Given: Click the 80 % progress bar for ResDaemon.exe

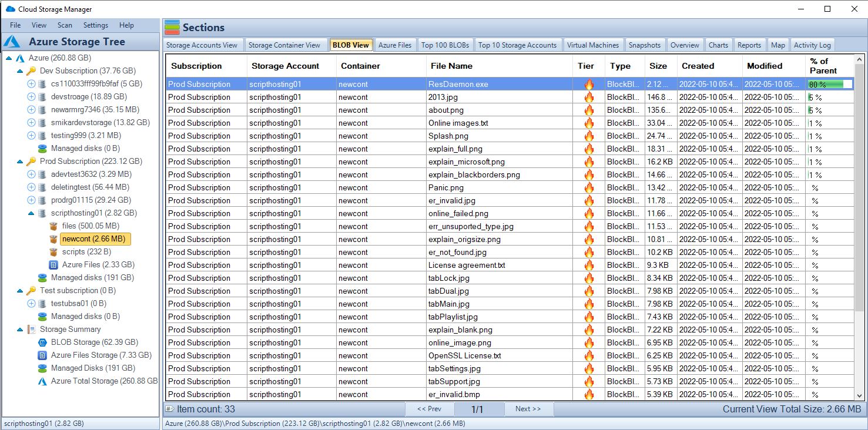Looking at the screenshot, I should (x=830, y=84).
